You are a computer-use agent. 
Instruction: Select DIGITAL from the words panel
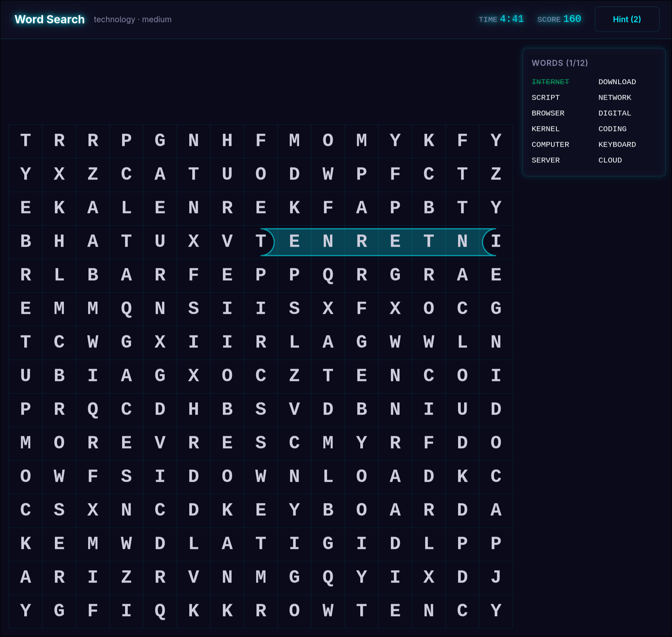click(x=615, y=113)
